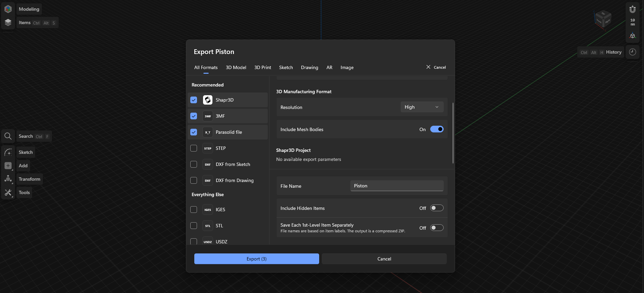
Task: Select the Transform tool icon
Action: click(8, 179)
